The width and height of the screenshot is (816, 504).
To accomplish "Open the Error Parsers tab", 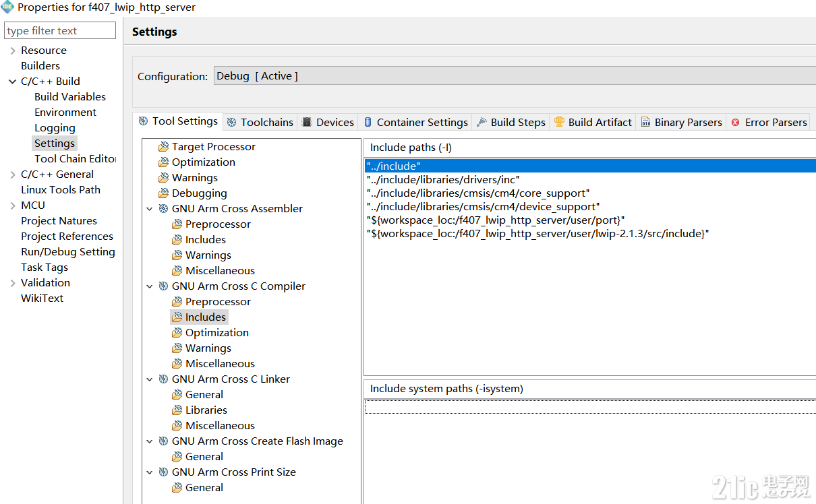I will pyautogui.click(x=769, y=123).
